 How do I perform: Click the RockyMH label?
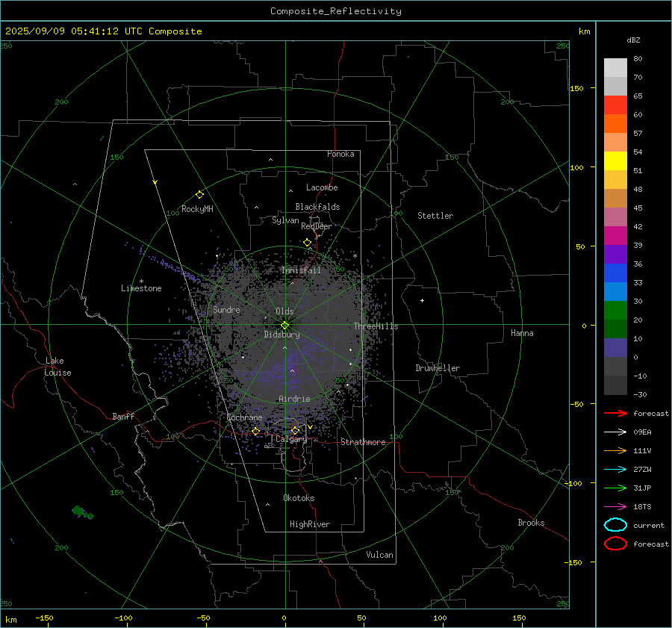click(197, 209)
